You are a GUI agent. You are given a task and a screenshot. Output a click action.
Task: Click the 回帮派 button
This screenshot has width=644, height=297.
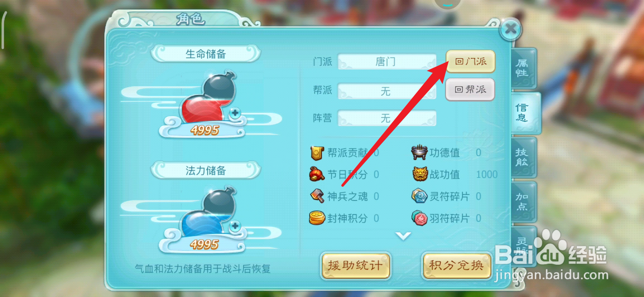[470, 89]
